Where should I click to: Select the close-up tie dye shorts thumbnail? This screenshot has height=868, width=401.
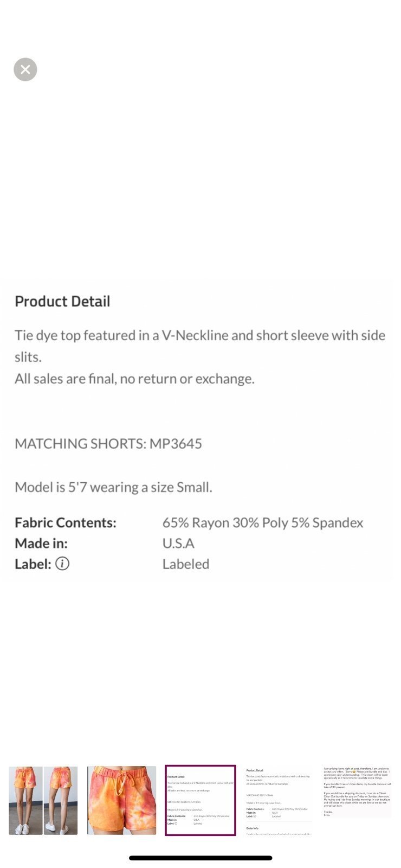(121, 800)
